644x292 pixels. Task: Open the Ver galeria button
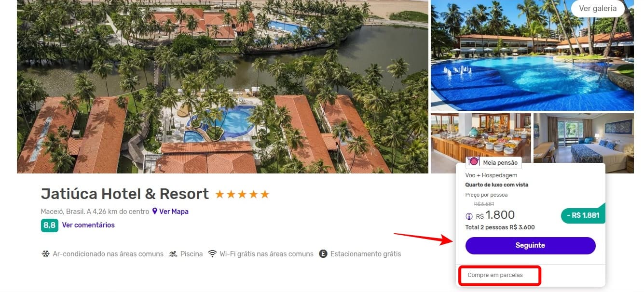pyautogui.click(x=598, y=8)
